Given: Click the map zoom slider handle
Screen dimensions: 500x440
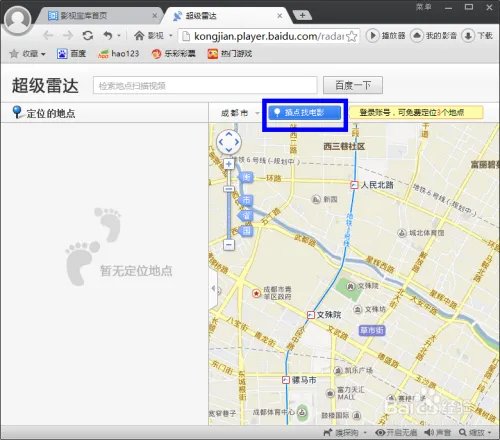Looking at the screenshot, I should pyautogui.click(x=229, y=189).
